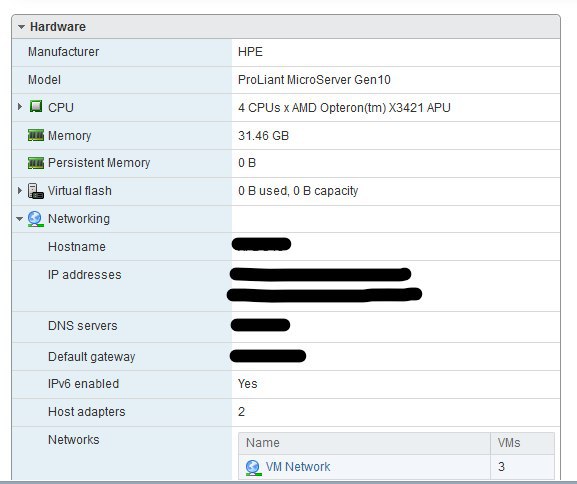
Task: Open the VM Network link
Action: (298, 467)
